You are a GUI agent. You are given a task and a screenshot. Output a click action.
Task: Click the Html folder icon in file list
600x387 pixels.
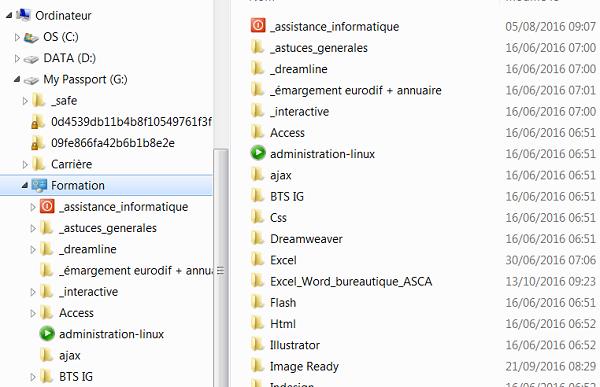258,323
